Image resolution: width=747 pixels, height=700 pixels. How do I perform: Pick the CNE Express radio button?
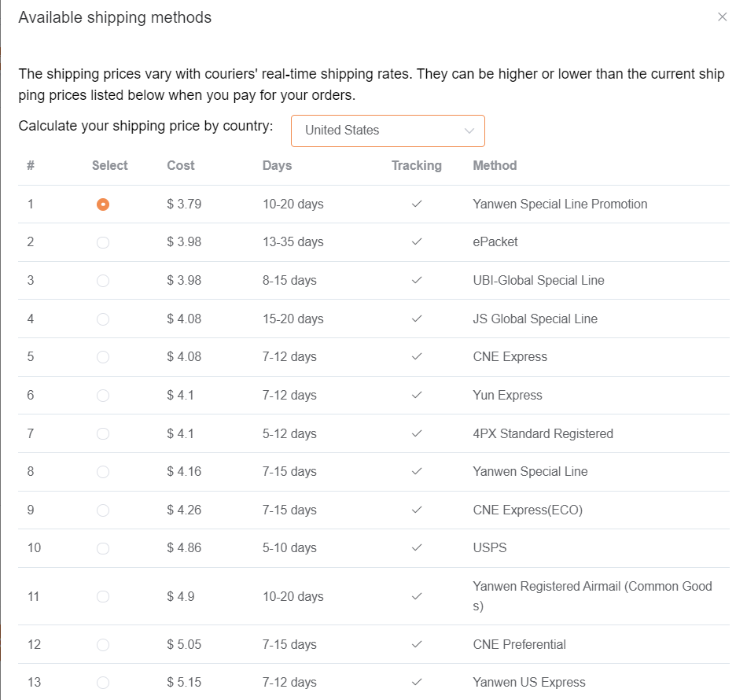[103, 357]
